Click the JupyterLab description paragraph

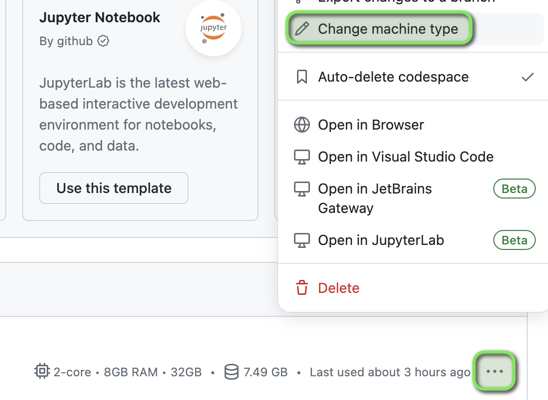pos(138,114)
